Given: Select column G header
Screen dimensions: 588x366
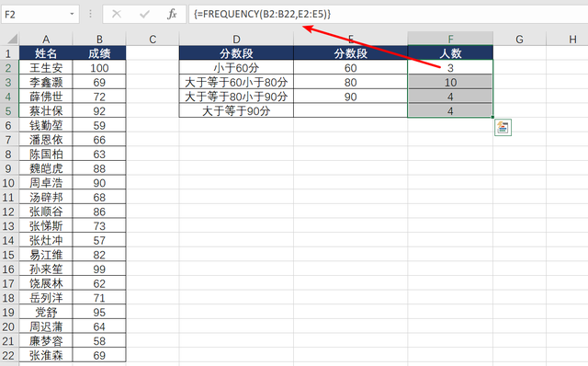Looking at the screenshot, I should point(519,39).
